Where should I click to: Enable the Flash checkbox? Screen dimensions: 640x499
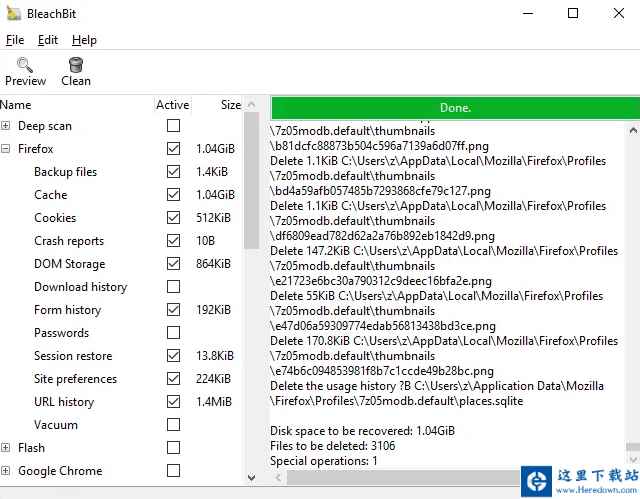pyautogui.click(x=173, y=448)
